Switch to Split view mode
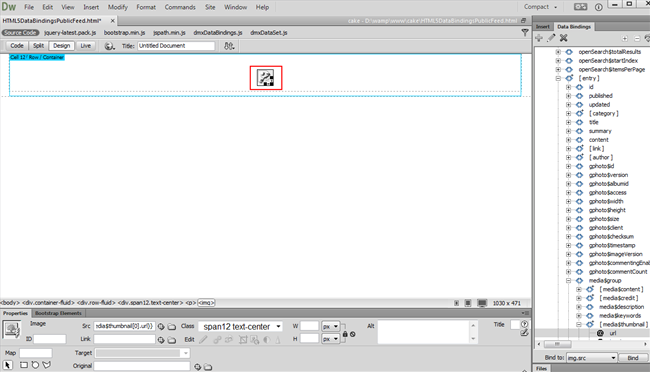This screenshot has height=372, width=650. tap(38, 46)
